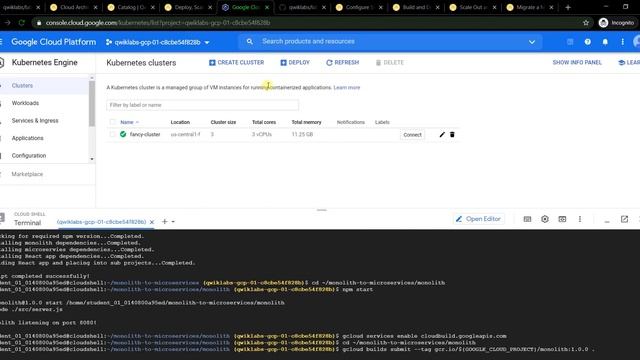Click the Cloud Shell panel resize handle
This screenshot has width=640, height=360.
(322, 210)
